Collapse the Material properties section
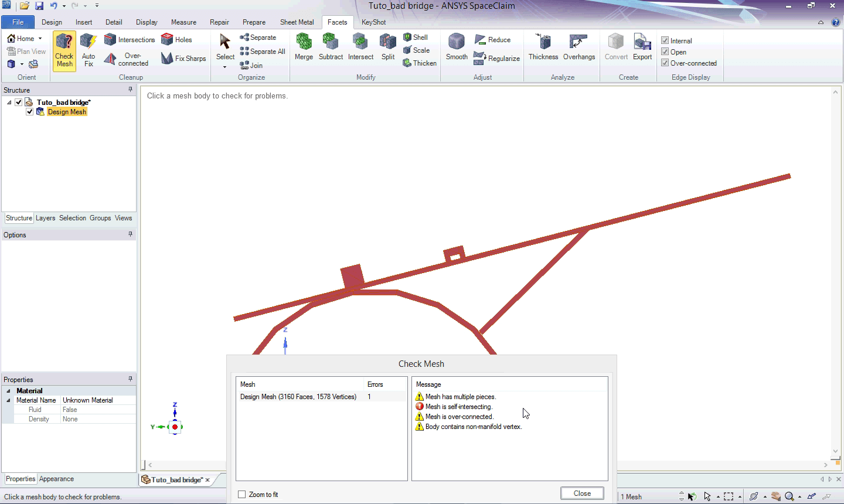The image size is (844, 504). 8,391
